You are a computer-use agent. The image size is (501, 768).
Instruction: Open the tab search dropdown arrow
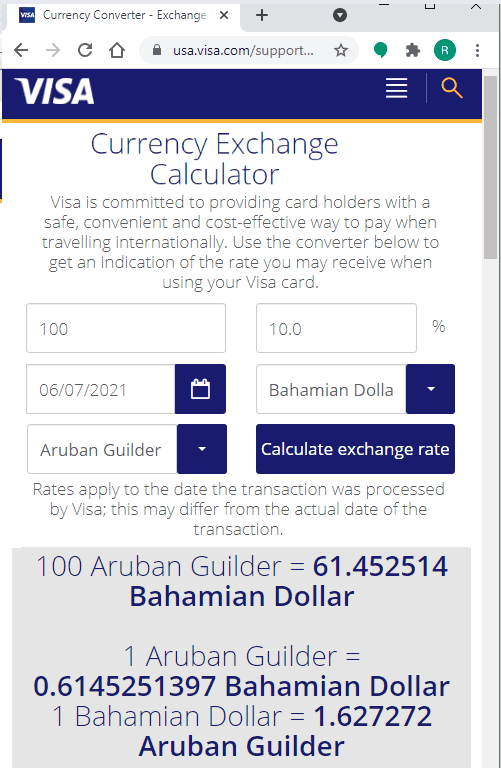[x=340, y=15]
